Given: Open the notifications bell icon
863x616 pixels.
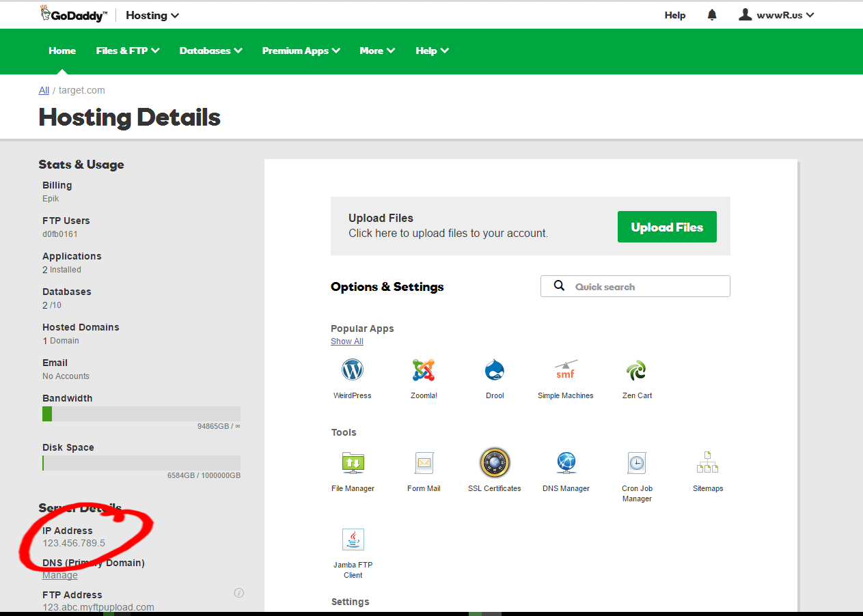Looking at the screenshot, I should (x=712, y=15).
